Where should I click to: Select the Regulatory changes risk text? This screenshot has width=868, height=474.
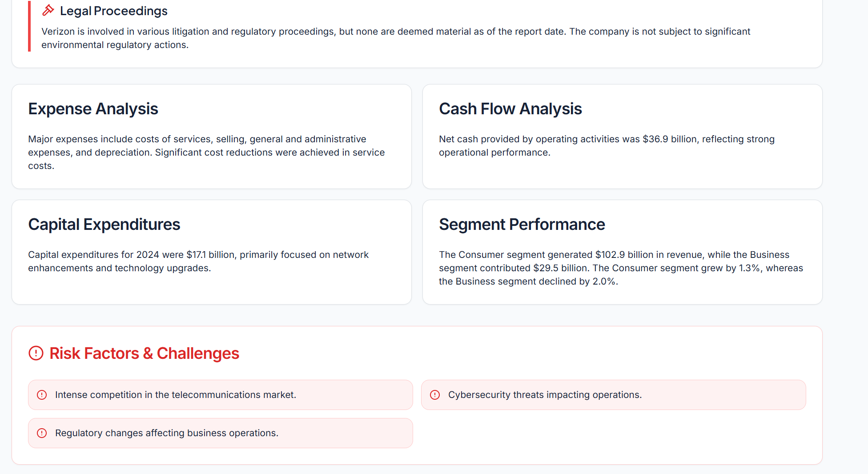(166, 433)
